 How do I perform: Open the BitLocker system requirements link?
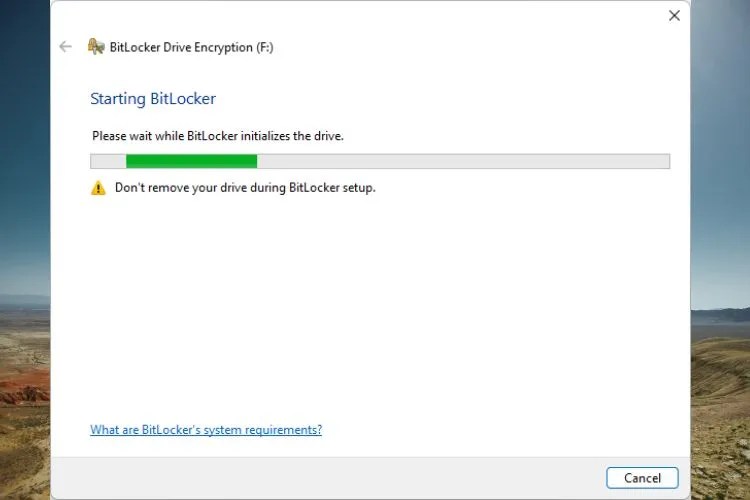[x=206, y=430]
